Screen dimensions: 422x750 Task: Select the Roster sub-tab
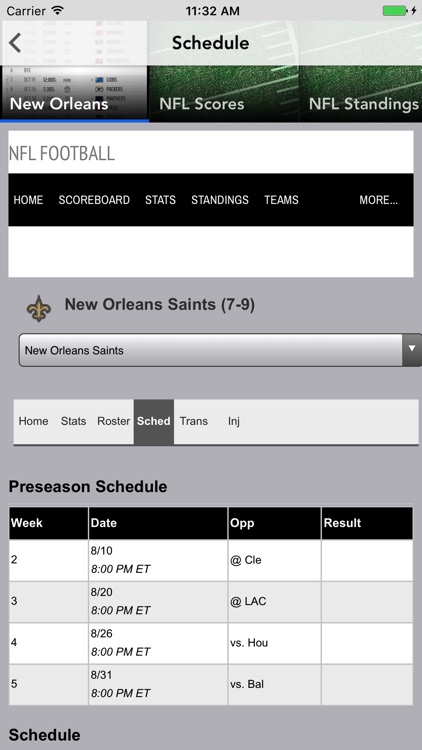tap(113, 421)
